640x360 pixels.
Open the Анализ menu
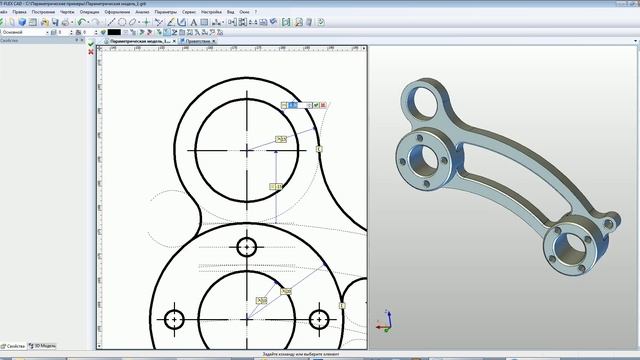pos(142,12)
